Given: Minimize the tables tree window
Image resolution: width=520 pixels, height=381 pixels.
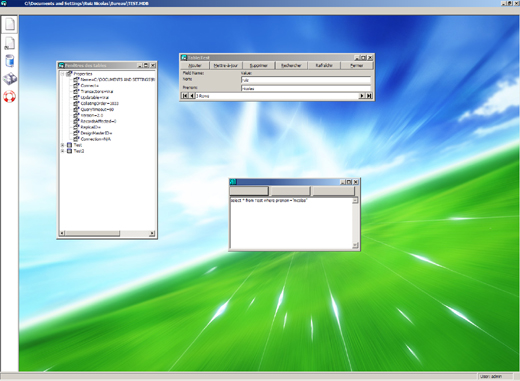Looking at the screenshot, I should click(140, 65).
